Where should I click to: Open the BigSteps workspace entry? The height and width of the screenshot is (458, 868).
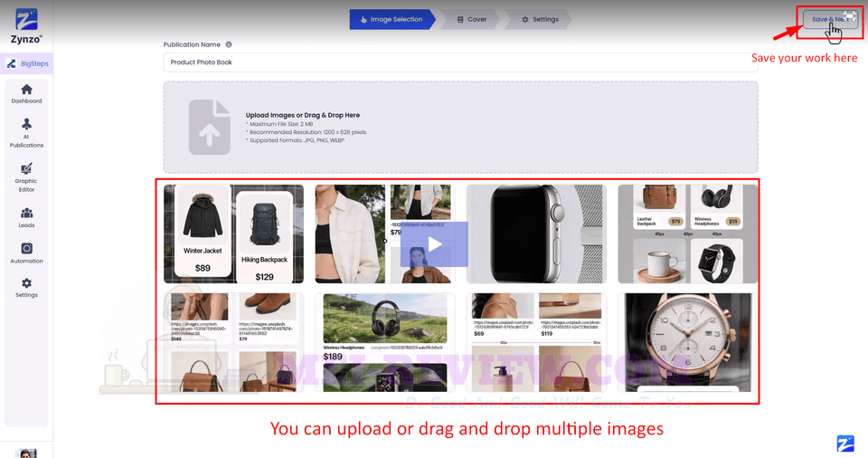coord(26,63)
